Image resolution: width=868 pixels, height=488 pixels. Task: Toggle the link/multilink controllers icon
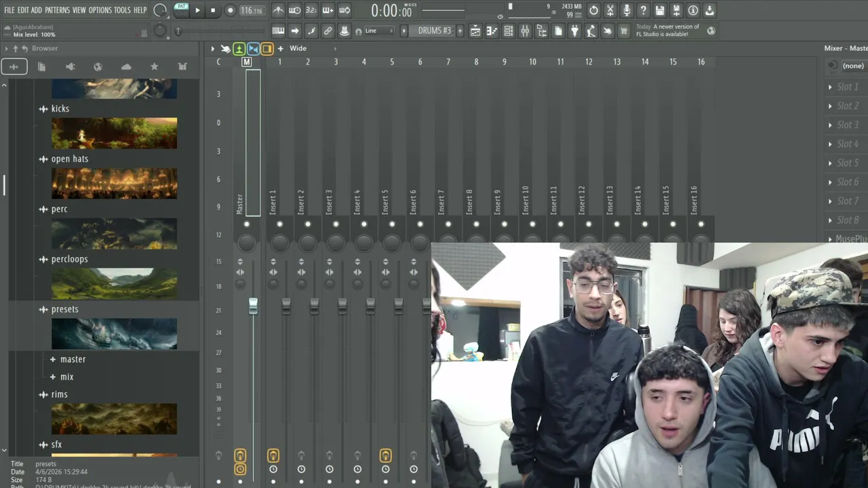pos(328,30)
